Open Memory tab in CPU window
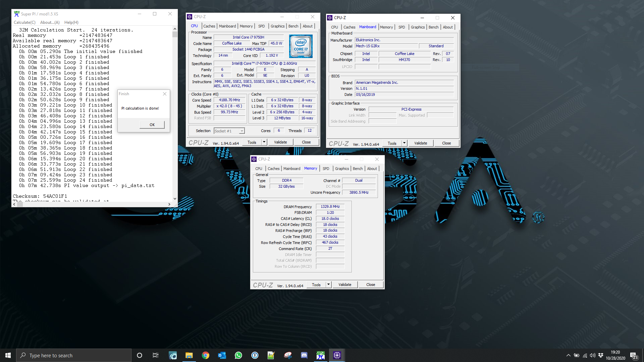The width and height of the screenshot is (644, 362). coord(246,26)
